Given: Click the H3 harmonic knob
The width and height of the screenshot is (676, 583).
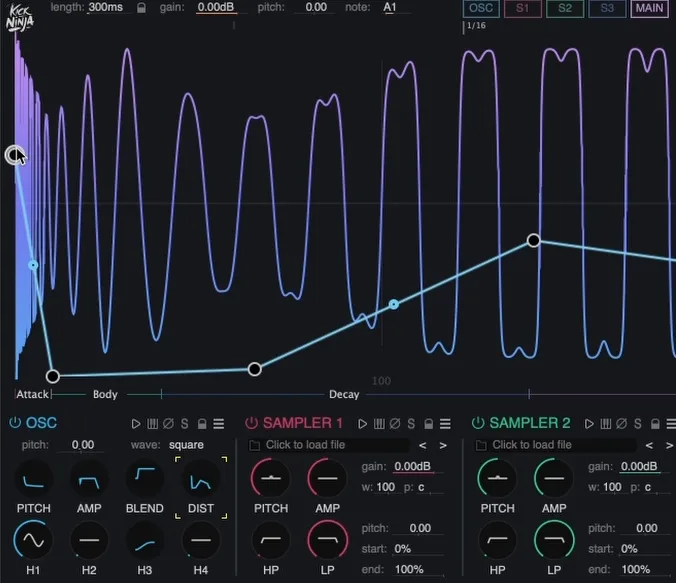Looking at the screenshot, I should (x=145, y=540).
